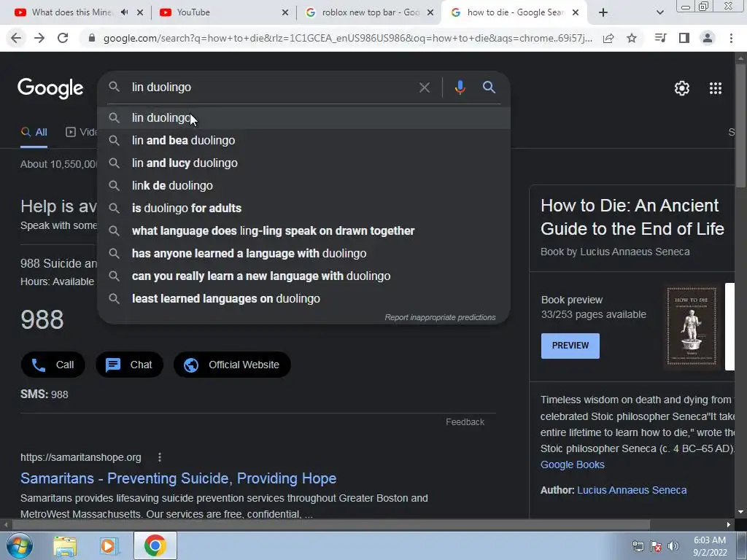Image resolution: width=747 pixels, height=560 pixels.
Task: Open more options for samaritanshope.org result
Action: point(160,457)
